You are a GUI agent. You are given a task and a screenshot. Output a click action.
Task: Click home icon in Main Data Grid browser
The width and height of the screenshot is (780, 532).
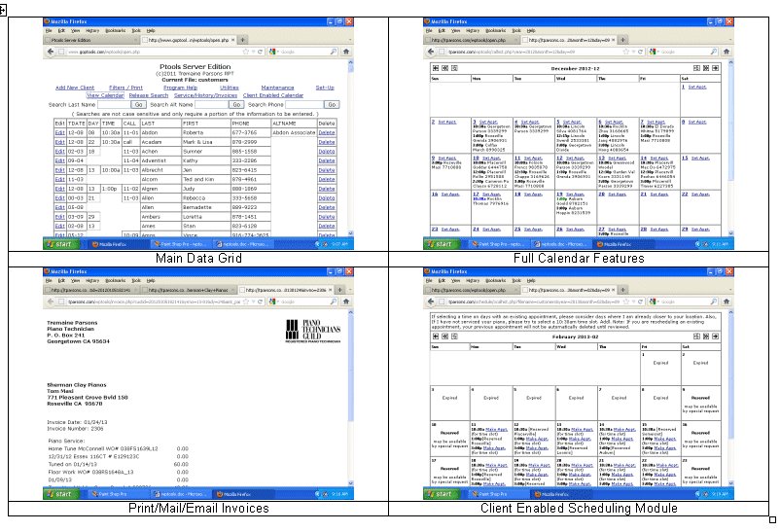pos(343,52)
